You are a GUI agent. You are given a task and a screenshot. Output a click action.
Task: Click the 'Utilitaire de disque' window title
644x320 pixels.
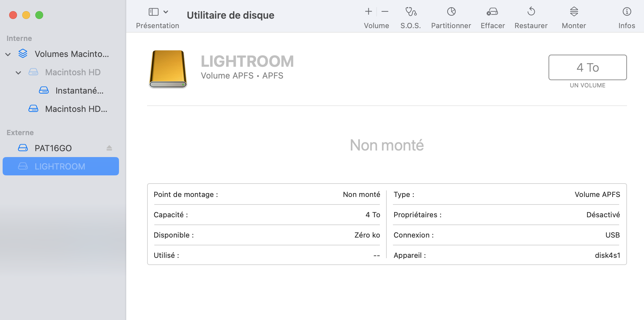tap(230, 15)
